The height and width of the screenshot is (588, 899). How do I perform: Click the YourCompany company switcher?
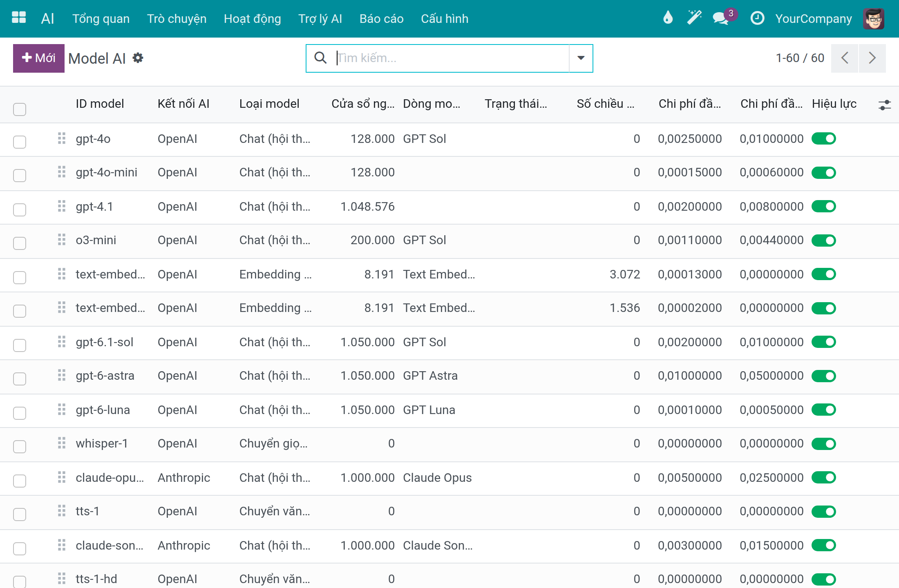coord(814,18)
